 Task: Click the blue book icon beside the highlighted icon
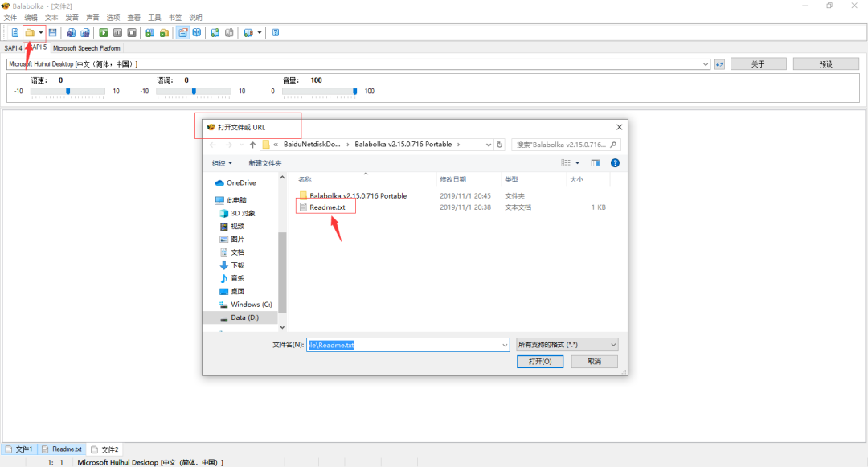pyautogui.click(x=197, y=33)
